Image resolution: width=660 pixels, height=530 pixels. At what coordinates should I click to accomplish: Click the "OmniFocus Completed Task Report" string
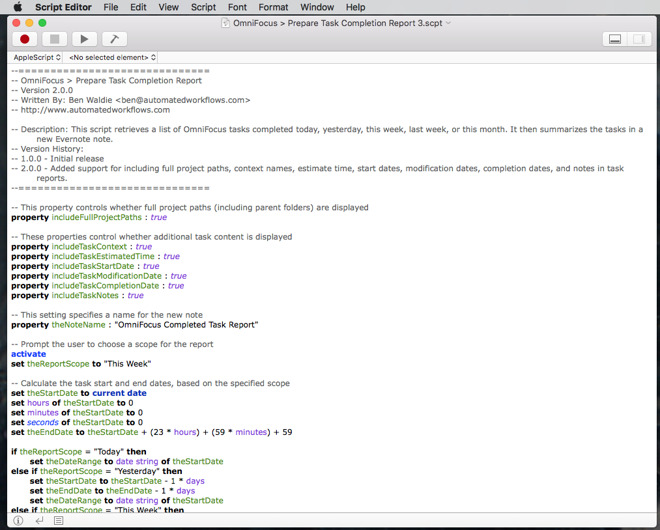click(x=186, y=325)
